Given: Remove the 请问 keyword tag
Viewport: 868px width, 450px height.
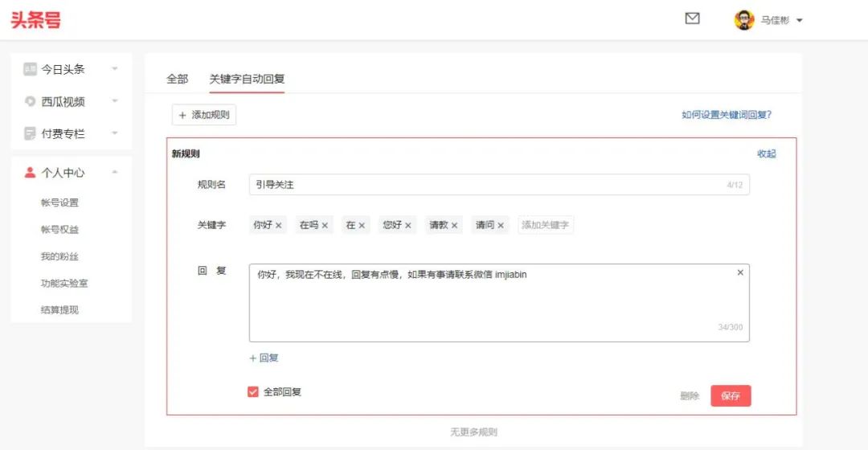Looking at the screenshot, I should coord(501,226).
